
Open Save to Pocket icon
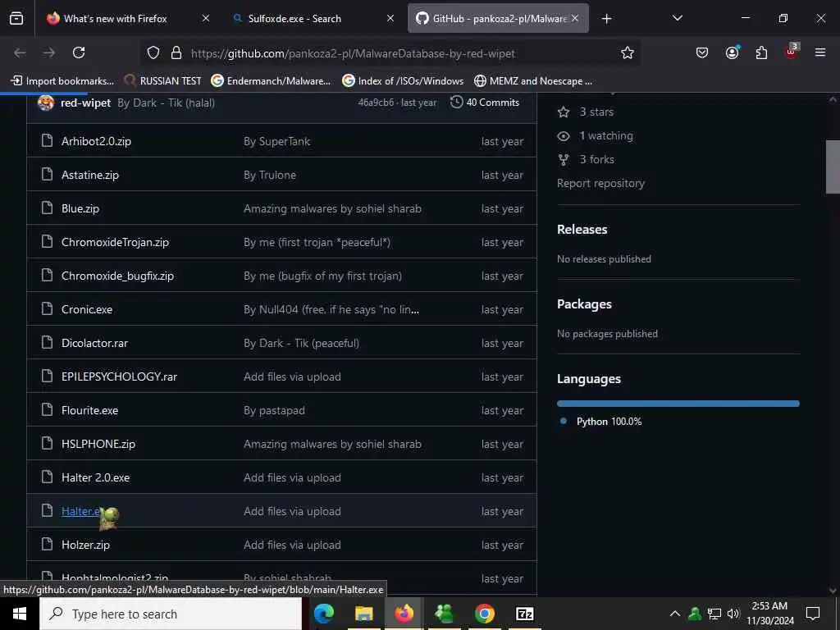[x=702, y=52]
